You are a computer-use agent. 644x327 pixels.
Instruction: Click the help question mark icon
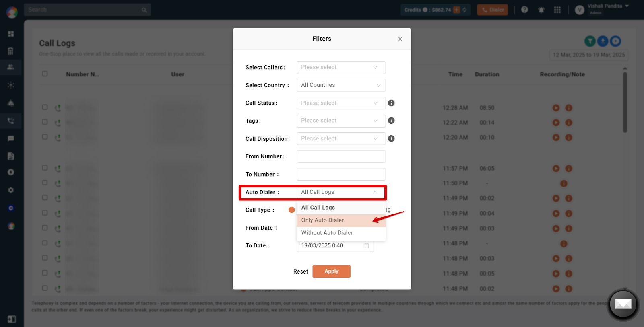[524, 10]
